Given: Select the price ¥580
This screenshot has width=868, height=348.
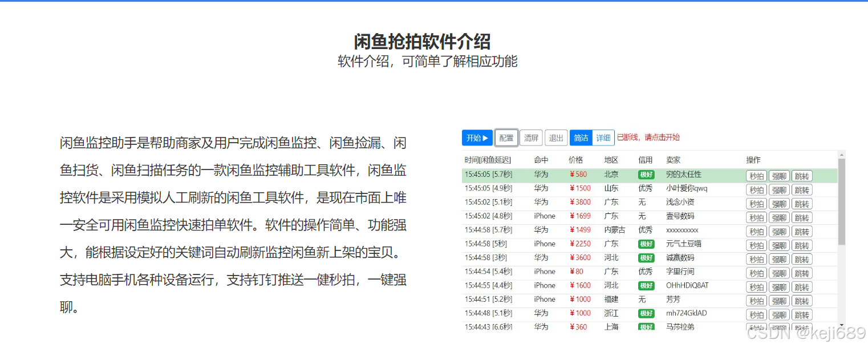Looking at the screenshot, I should coord(578,175).
